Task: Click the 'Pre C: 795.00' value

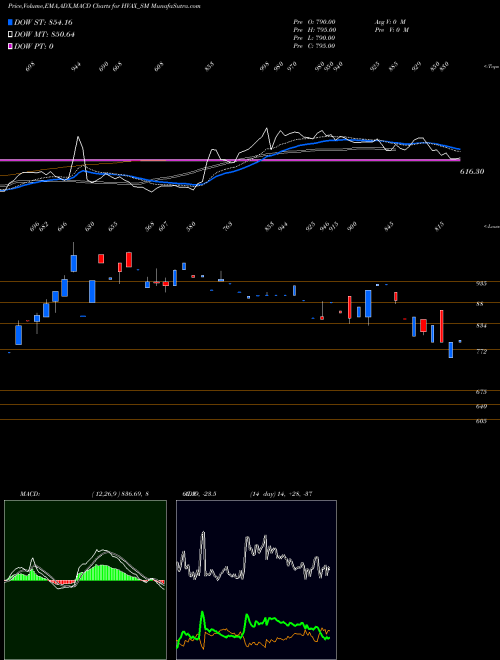Action: pyautogui.click(x=314, y=46)
